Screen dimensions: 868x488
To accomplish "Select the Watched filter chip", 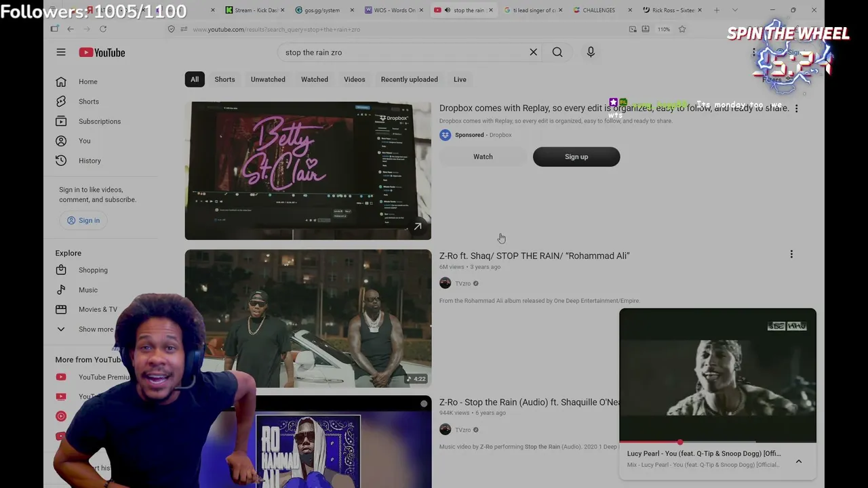I will point(315,79).
